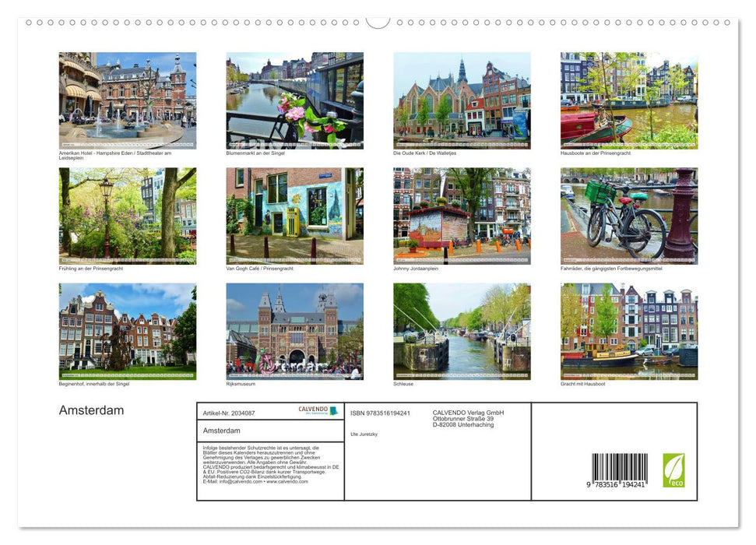
Task: Select the Fahrräder bicycle photo
Action: pyautogui.click(x=629, y=216)
